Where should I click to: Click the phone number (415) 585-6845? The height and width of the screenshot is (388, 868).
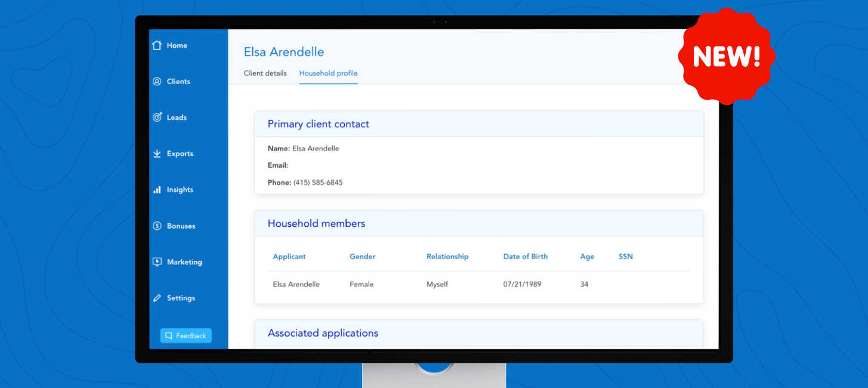[x=318, y=183]
